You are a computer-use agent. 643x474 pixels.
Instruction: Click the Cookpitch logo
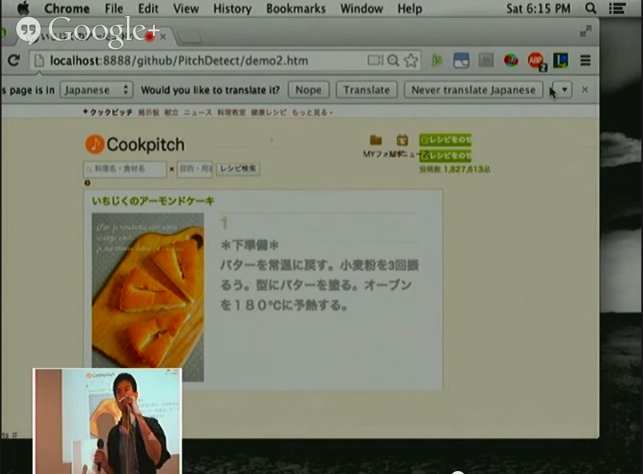tap(135, 145)
